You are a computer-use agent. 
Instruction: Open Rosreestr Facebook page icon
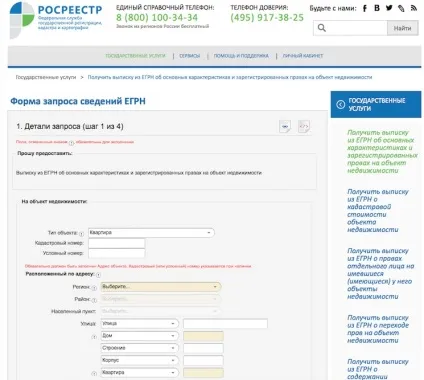click(x=365, y=8)
